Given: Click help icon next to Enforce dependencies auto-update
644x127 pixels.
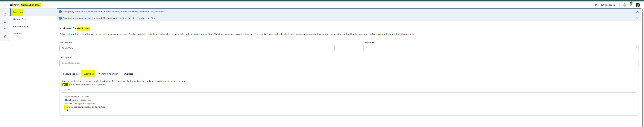Looking at the screenshot, I should [x=105, y=85].
